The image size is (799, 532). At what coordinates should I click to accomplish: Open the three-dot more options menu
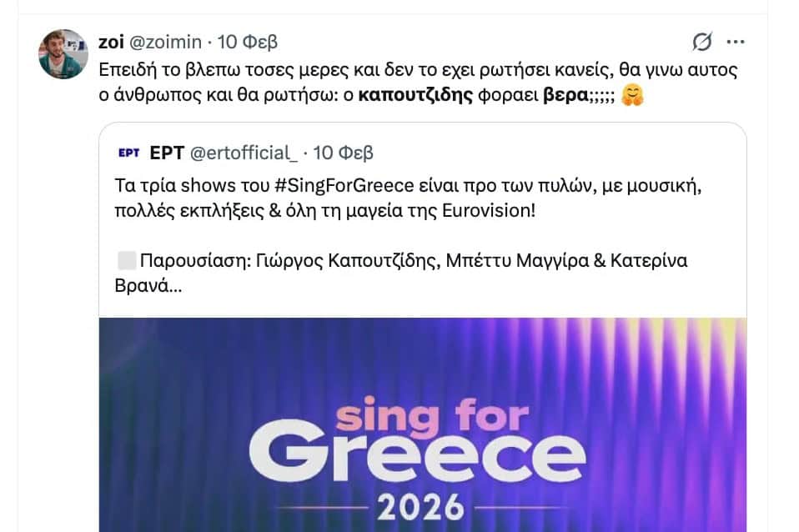tap(735, 41)
